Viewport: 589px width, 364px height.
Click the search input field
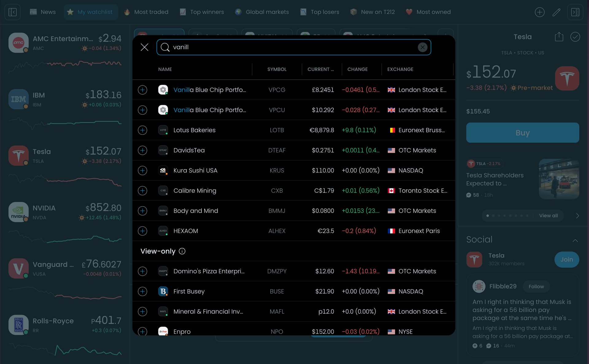294,47
